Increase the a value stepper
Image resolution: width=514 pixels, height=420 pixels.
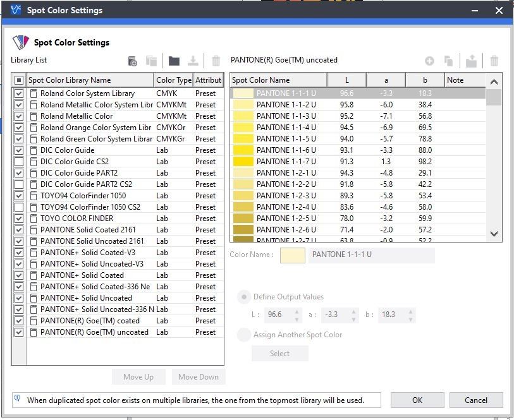[353, 311]
